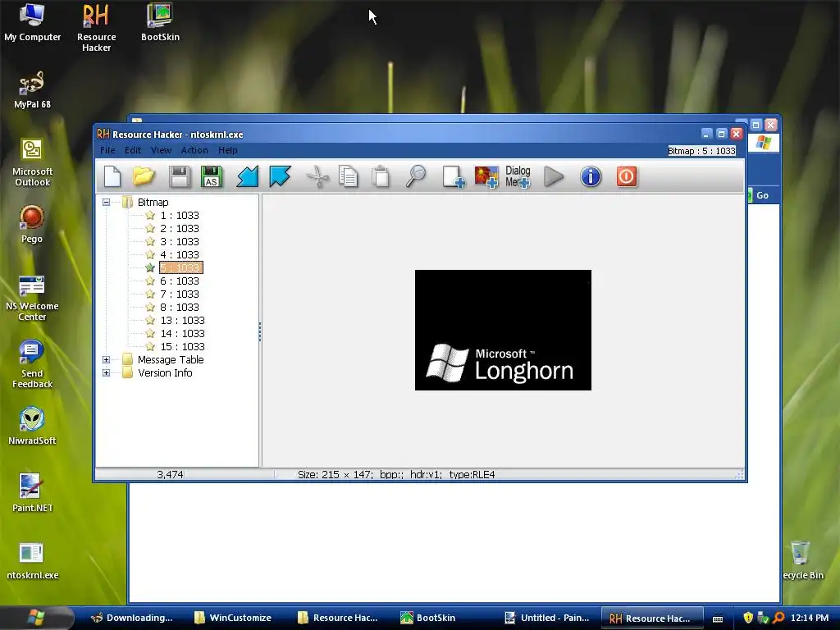The image size is (840, 630).
Task: Click the Cut scissors icon
Action: (x=317, y=177)
